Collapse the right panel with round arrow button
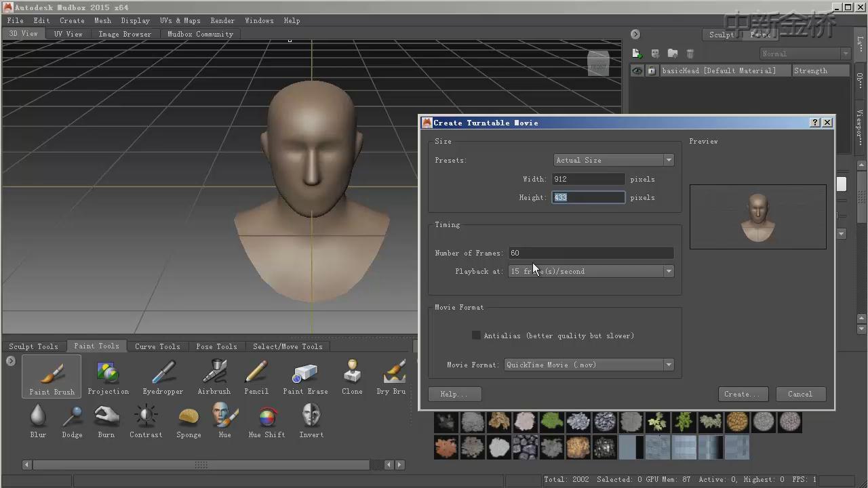 tap(635, 34)
